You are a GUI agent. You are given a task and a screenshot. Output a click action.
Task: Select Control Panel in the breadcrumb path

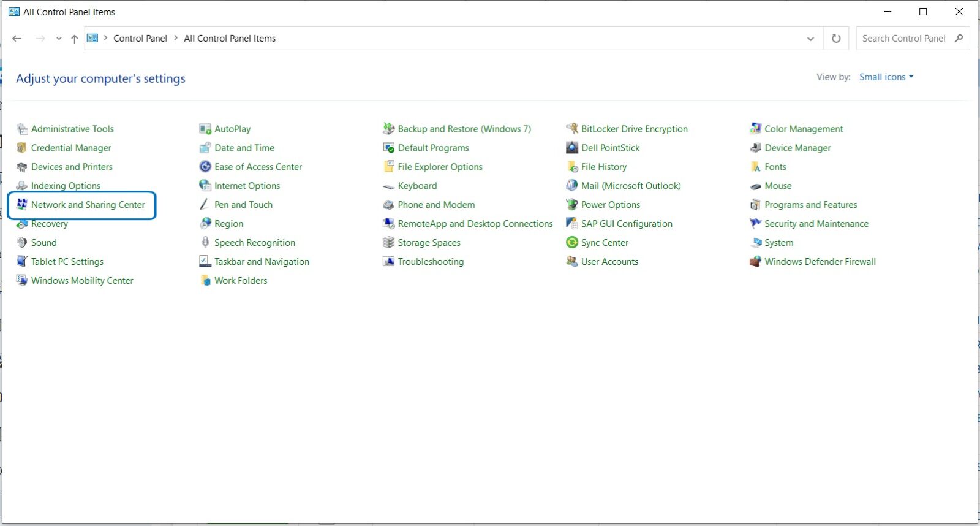click(x=140, y=39)
